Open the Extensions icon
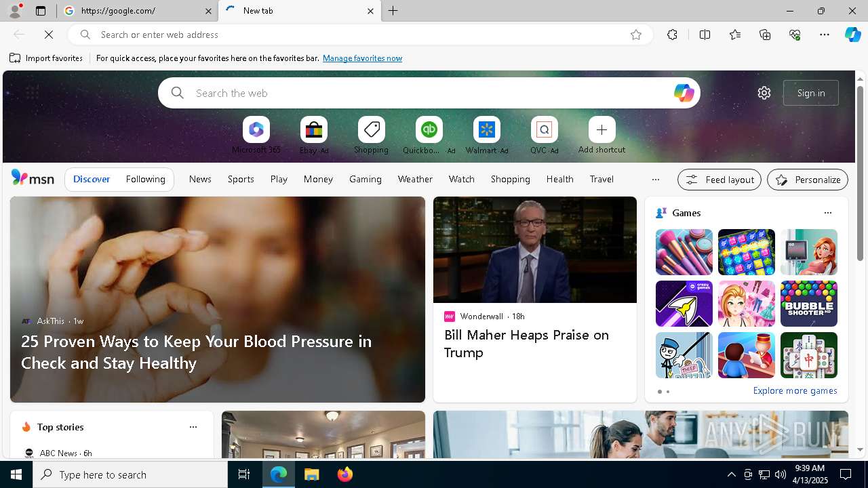 pos(672,35)
